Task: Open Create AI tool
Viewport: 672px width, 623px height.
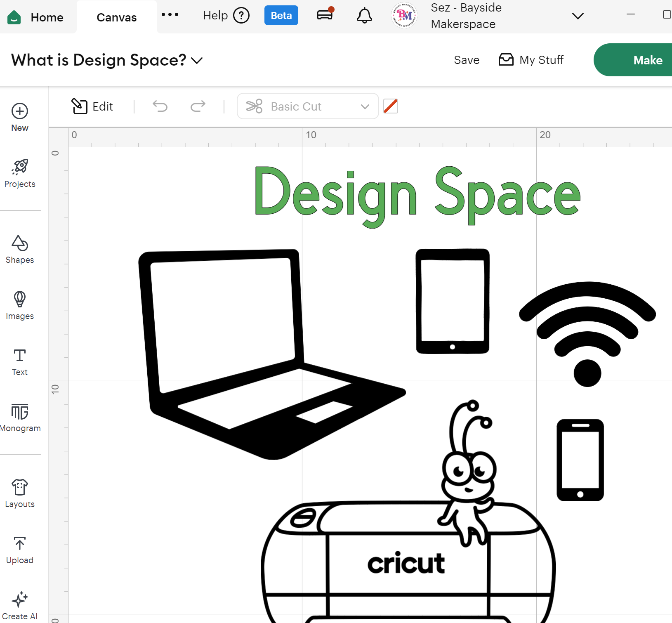Action: click(20, 606)
